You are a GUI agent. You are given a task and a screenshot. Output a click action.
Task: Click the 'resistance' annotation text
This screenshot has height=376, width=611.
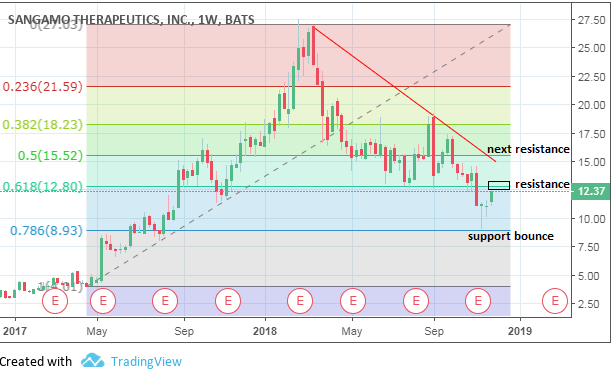point(542,184)
